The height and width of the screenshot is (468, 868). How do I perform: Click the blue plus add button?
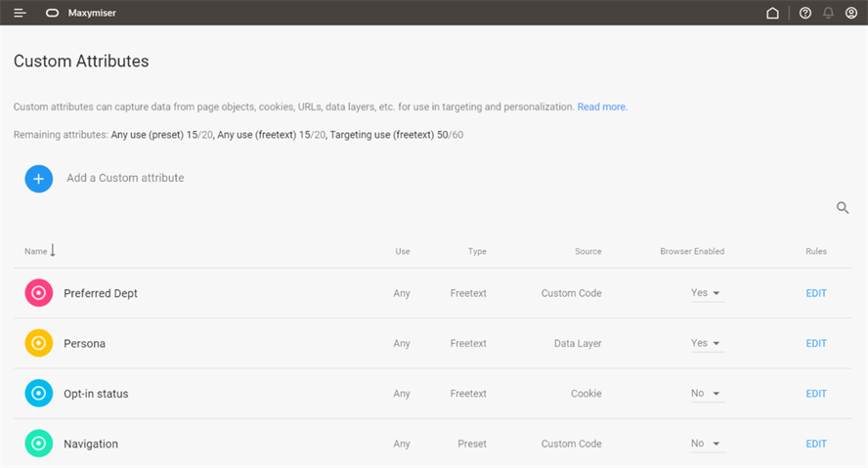point(39,179)
